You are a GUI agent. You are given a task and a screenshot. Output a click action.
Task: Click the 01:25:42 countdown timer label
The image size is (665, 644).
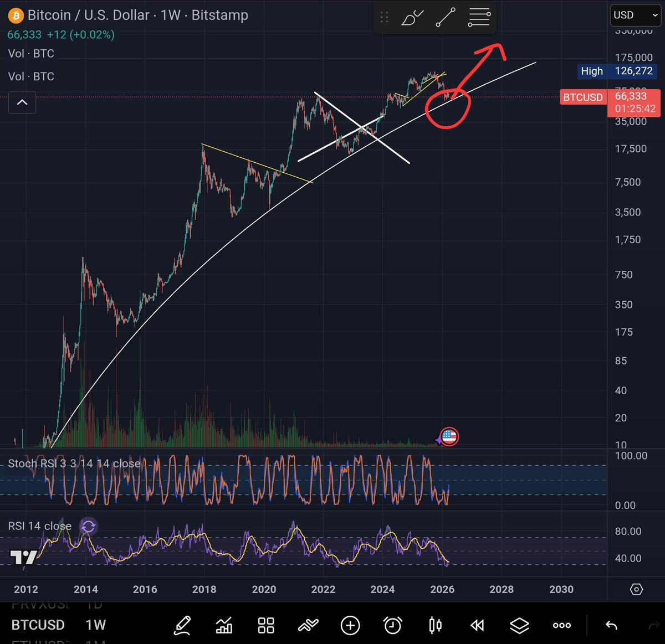[635, 109]
